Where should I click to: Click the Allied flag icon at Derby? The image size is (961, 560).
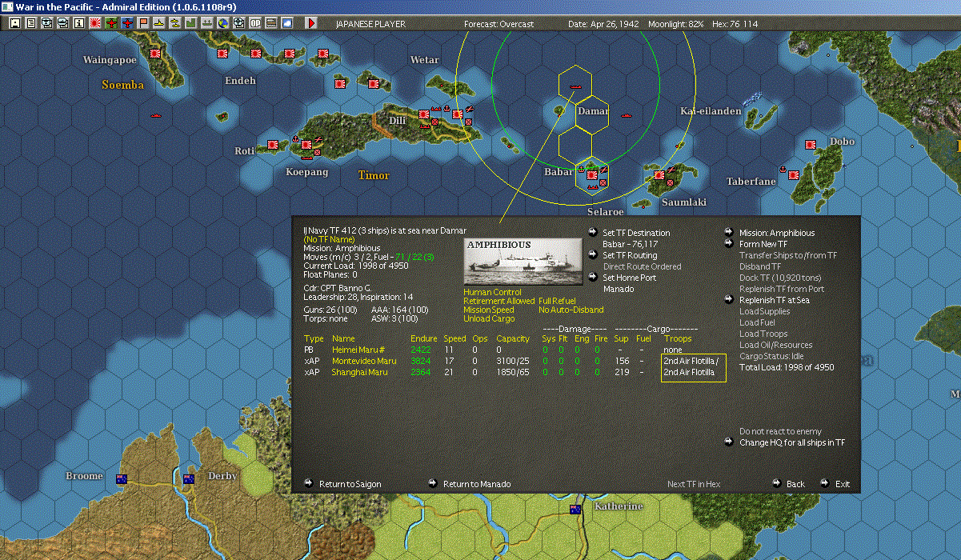(x=189, y=478)
